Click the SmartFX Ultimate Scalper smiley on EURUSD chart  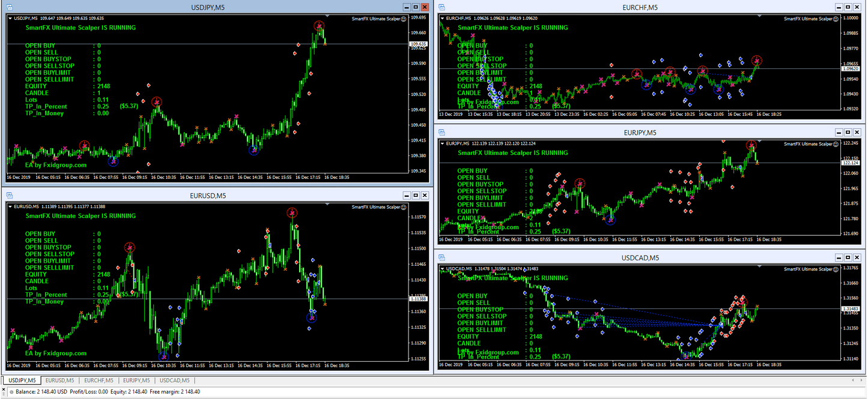tap(404, 207)
